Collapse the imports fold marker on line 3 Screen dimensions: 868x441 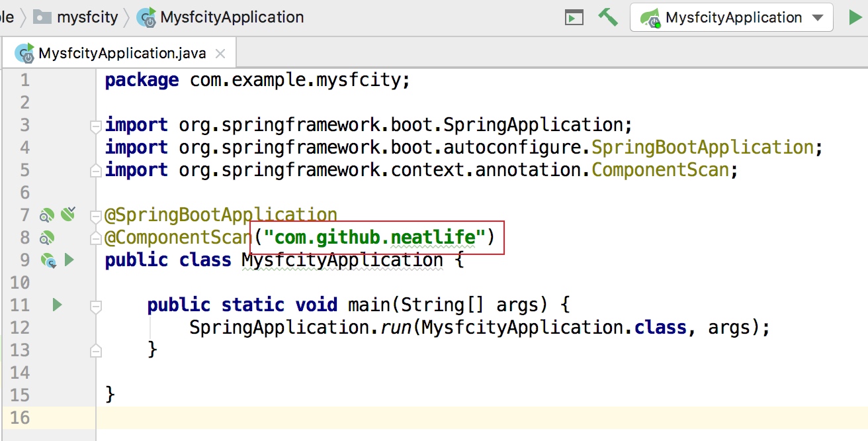pos(95,125)
